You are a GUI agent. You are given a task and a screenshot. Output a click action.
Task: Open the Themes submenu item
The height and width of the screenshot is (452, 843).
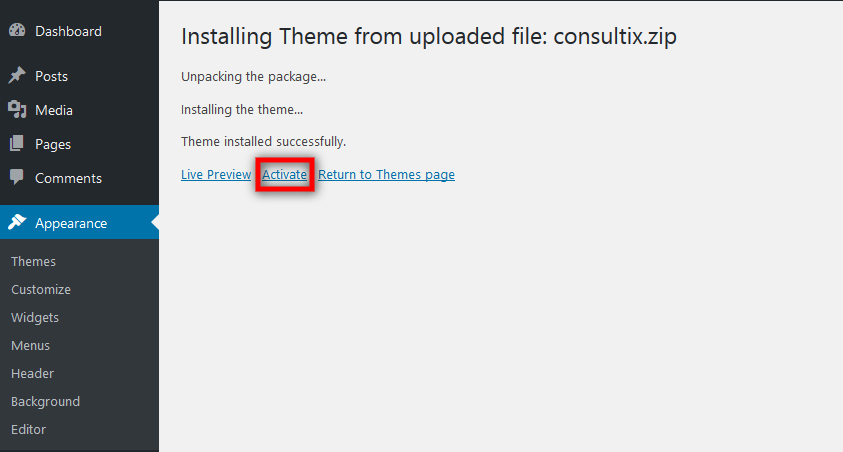tap(33, 261)
